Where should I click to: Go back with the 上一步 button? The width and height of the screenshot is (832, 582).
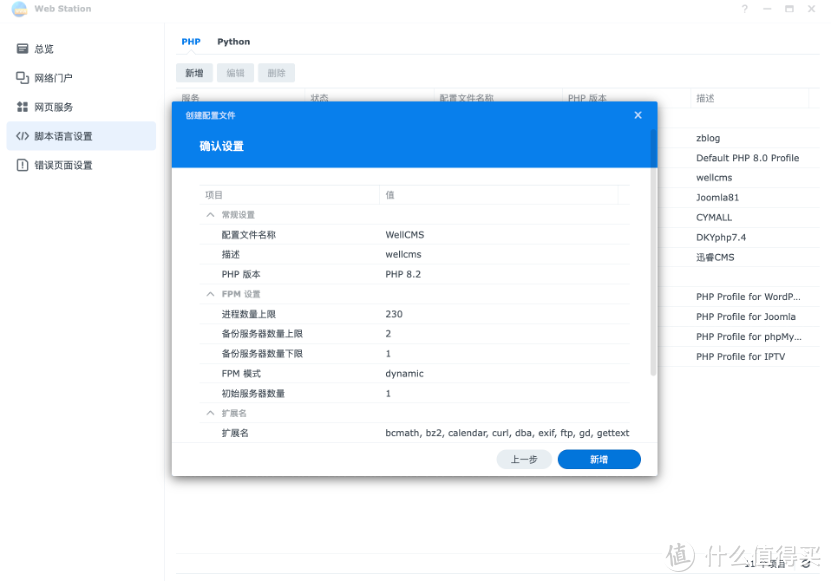click(x=524, y=459)
